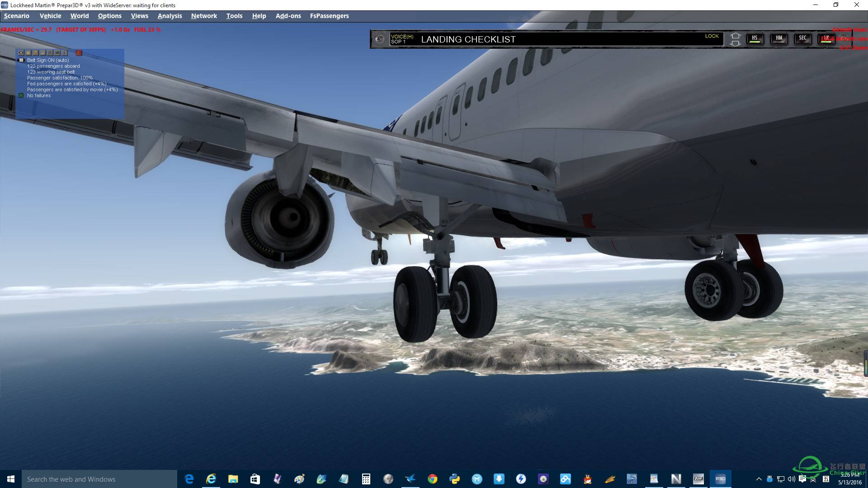Open the Add-ons menu

(288, 16)
